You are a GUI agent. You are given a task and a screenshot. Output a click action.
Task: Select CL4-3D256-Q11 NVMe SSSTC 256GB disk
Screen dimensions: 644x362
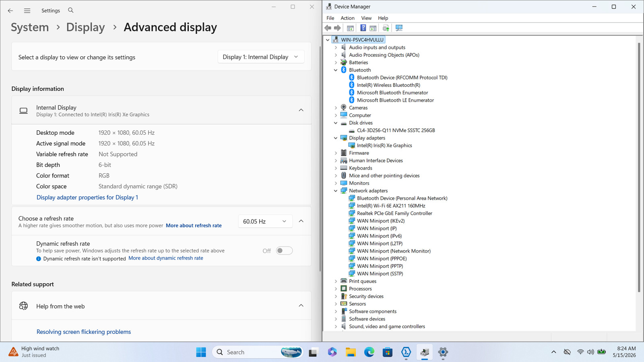pyautogui.click(x=396, y=130)
